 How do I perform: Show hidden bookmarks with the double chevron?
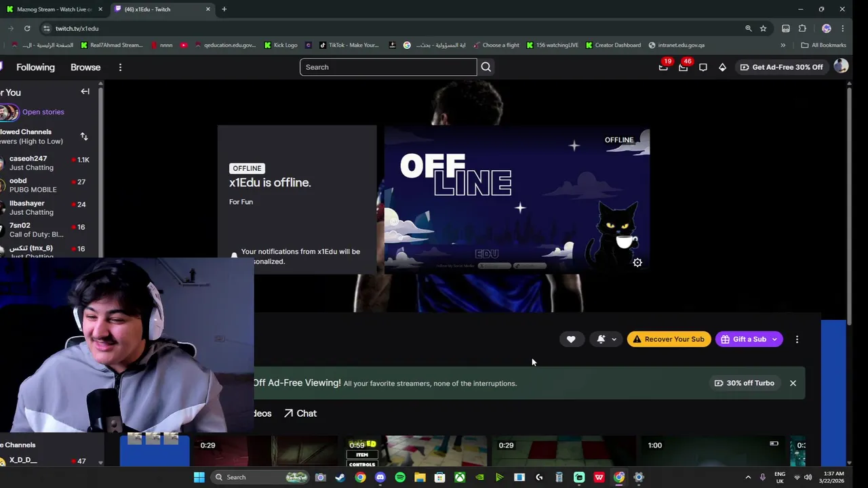[x=783, y=45]
